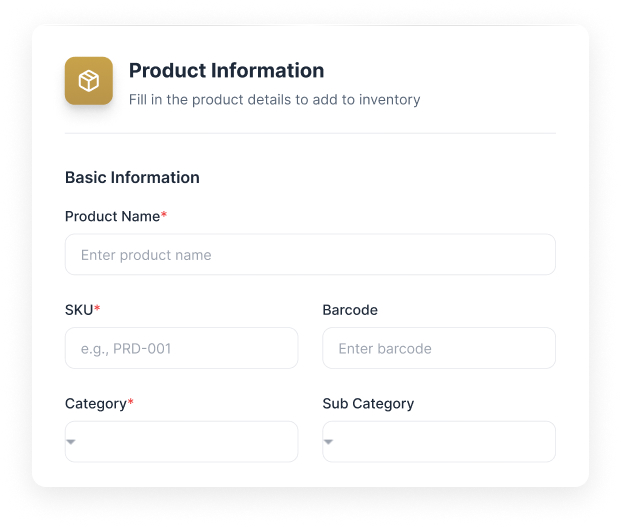Click the Category field label
Image resolution: width=621 pixels, height=527 pixels.
95,404
